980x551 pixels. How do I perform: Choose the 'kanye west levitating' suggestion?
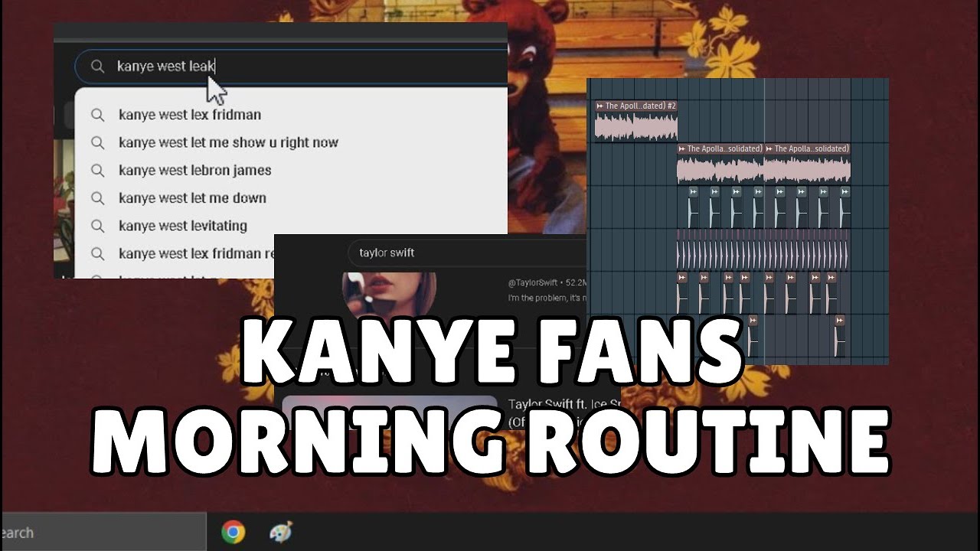pos(182,226)
